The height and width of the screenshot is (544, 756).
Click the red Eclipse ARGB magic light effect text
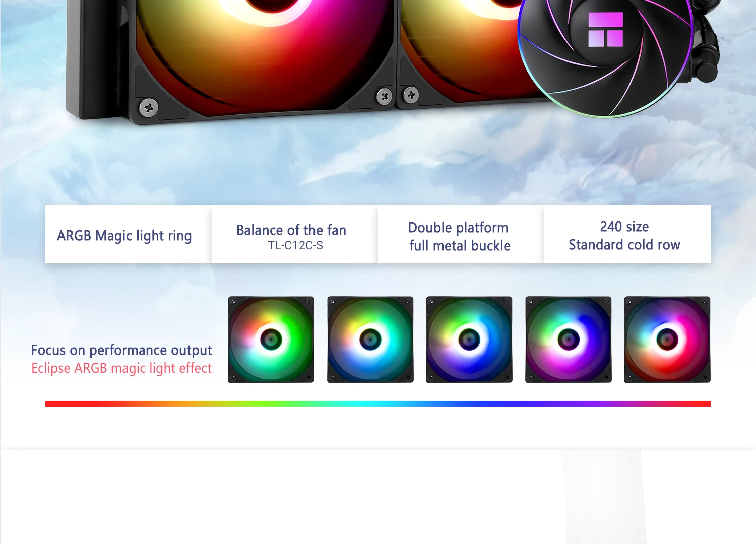tap(121, 368)
